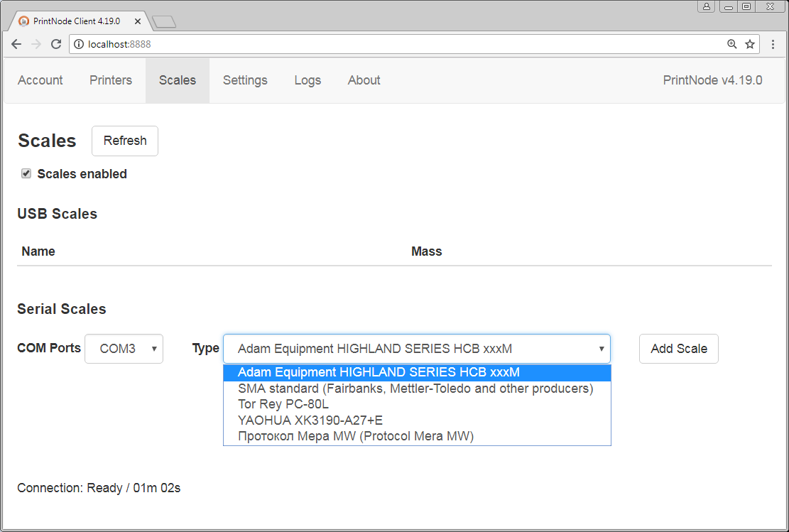Open the Logs tab

pyautogui.click(x=308, y=80)
